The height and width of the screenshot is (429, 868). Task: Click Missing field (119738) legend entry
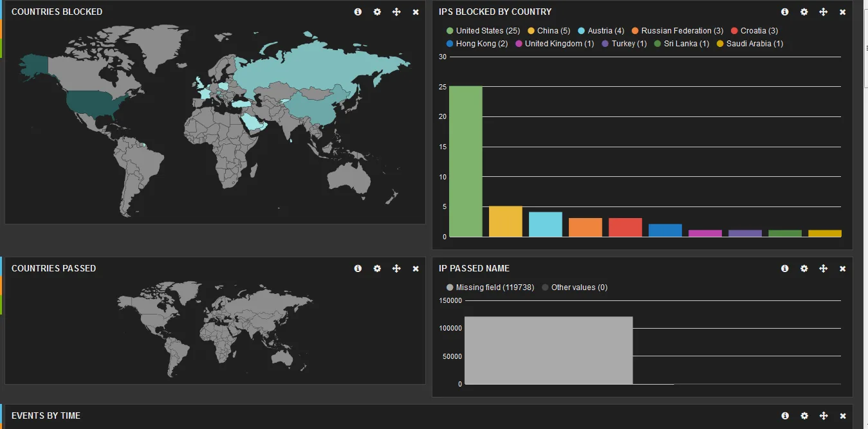490,288
